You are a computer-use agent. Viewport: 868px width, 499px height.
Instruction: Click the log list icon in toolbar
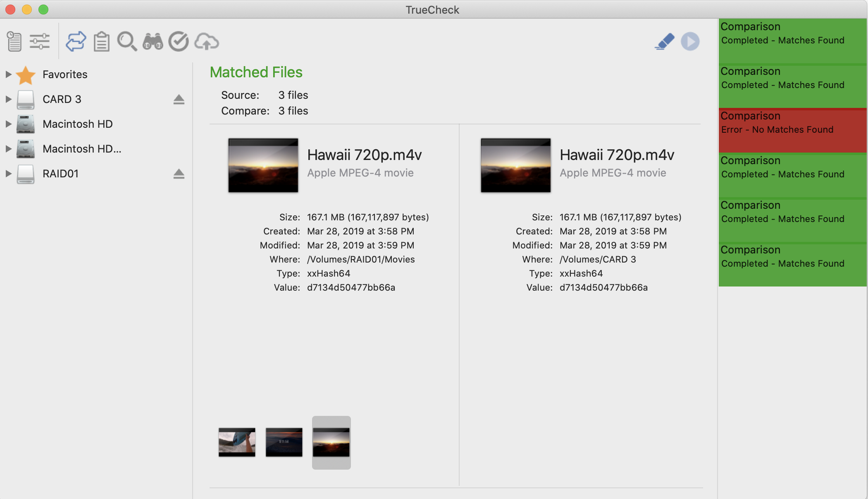[14, 41]
